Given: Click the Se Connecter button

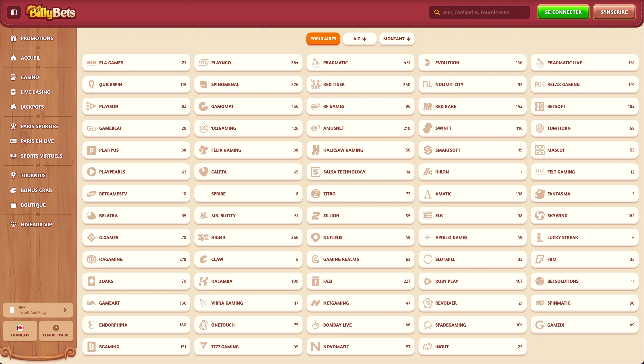Looking at the screenshot, I should (x=563, y=12).
